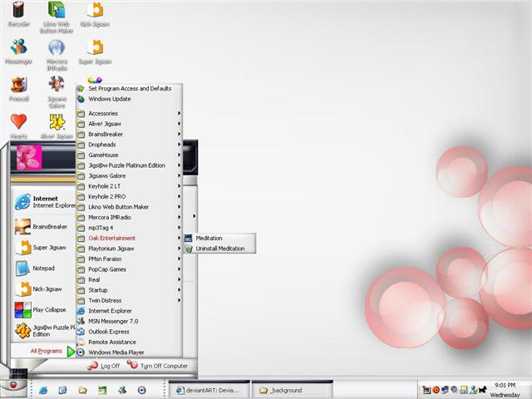Open the Hearts desktop icon
The image size is (532, 399).
point(18,126)
